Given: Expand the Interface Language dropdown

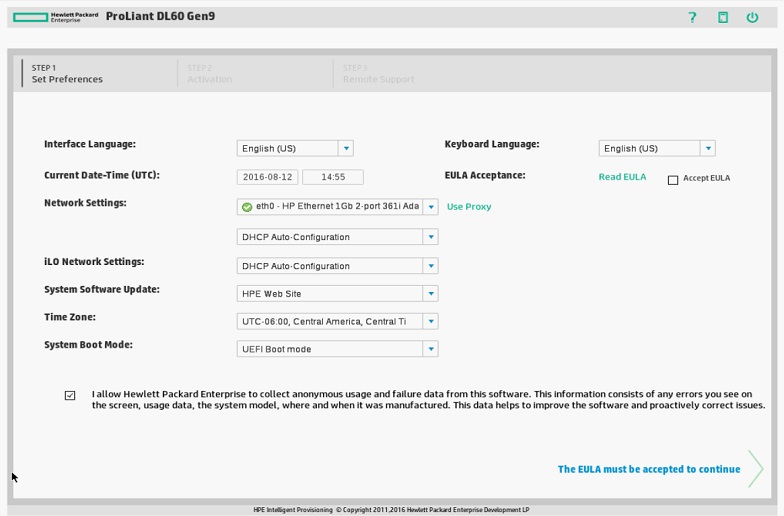Looking at the screenshot, I should point(345,148).
